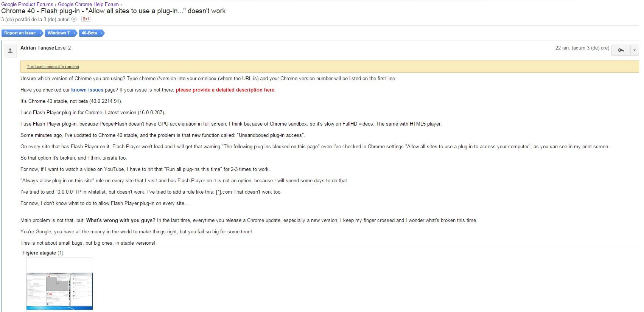Click the small dot on the Report an Issue tag

pyautogui.click(x=40, y=33)
